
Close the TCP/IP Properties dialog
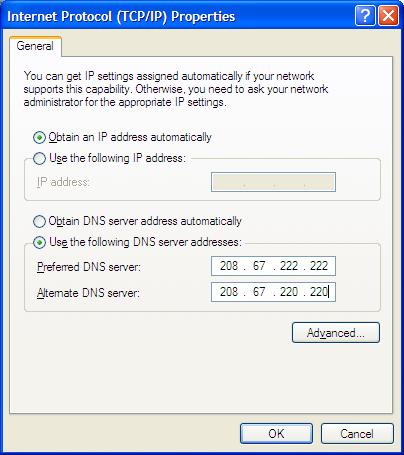click(x=388, y=16)
